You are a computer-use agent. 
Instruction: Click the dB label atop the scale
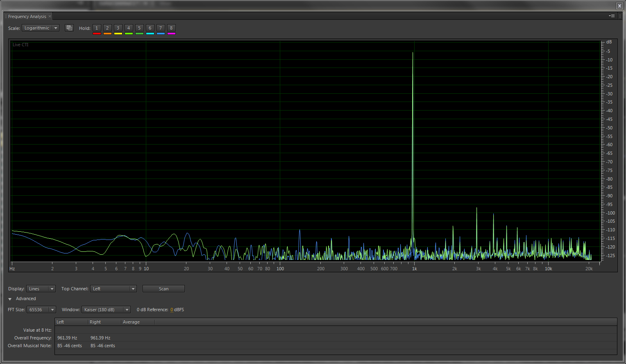pyautogui.click(x=609, y=42)
